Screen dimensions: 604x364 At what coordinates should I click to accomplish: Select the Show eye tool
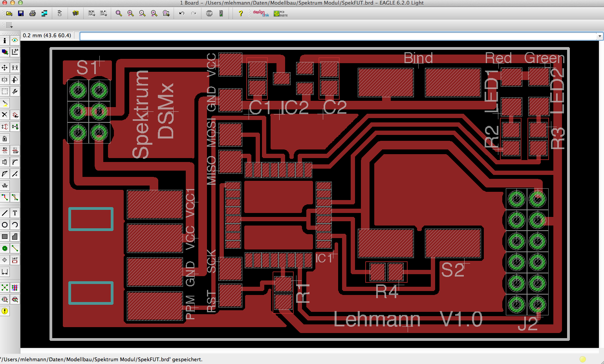15,40
